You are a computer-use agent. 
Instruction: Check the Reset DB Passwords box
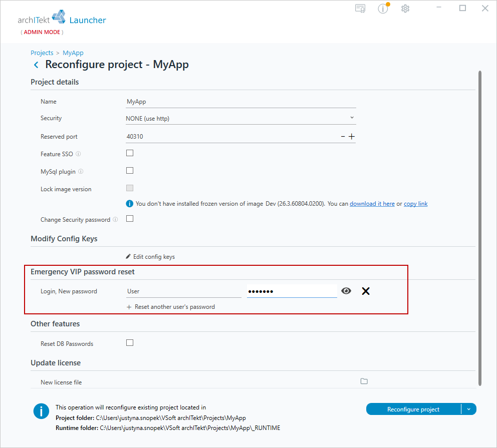click(130, 343)
